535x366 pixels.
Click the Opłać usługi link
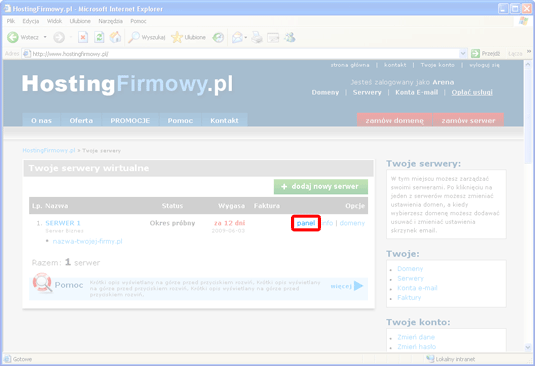[x=472, y=92]
